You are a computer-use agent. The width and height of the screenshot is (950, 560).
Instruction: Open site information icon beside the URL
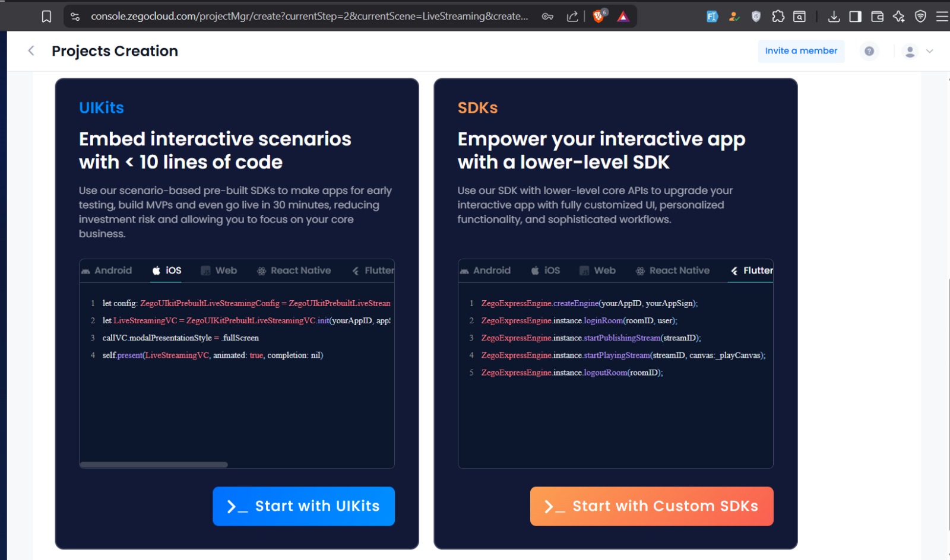tap(75, 17)
